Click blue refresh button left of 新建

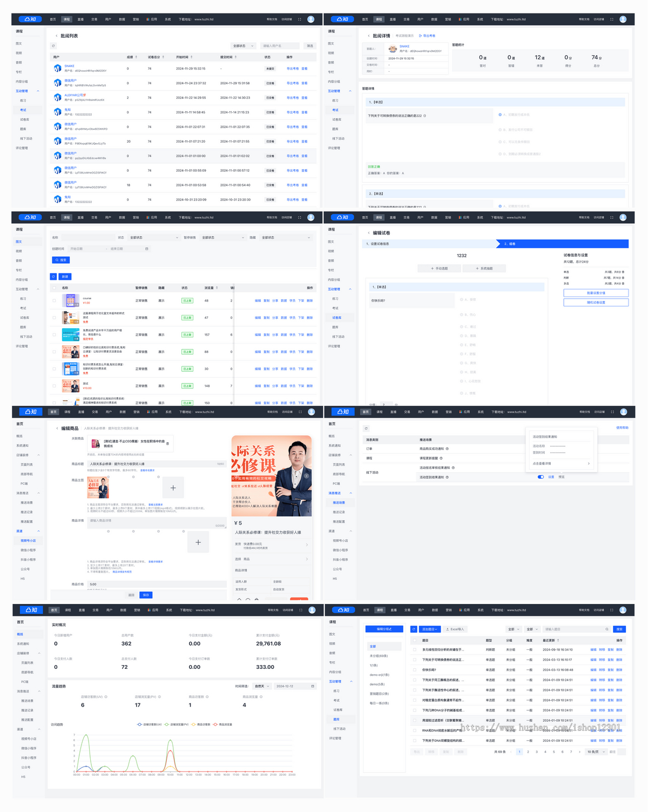[x=53, y=277]
